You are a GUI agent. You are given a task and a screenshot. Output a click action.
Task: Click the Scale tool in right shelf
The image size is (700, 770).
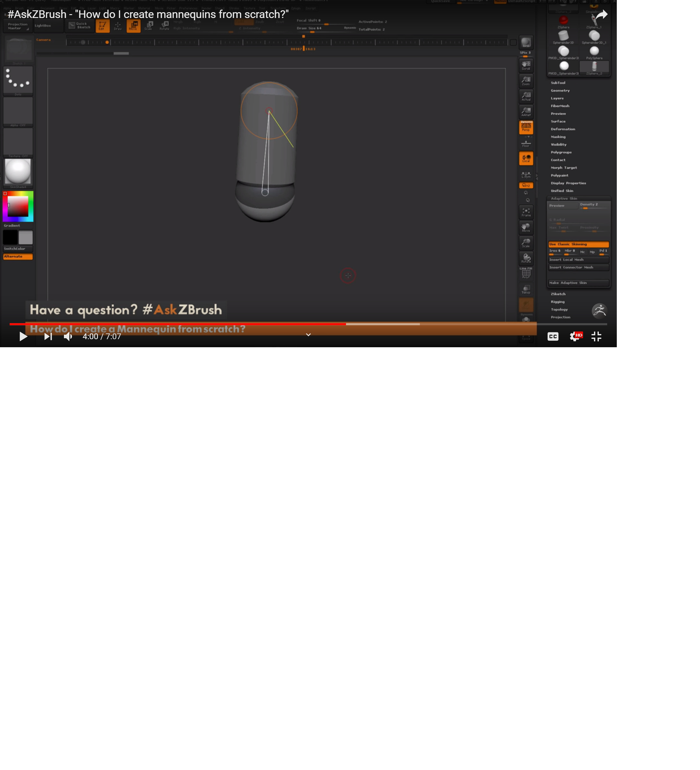pos(526,243)
